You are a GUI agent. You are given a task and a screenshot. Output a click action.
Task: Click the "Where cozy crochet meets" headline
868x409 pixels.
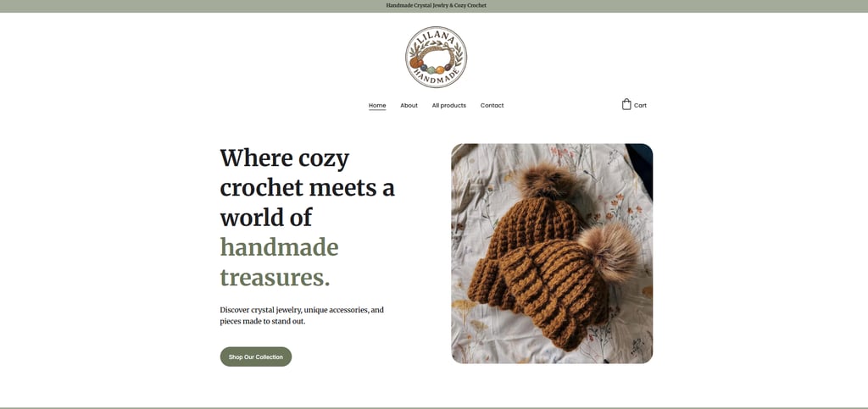[x=307, y=187]
